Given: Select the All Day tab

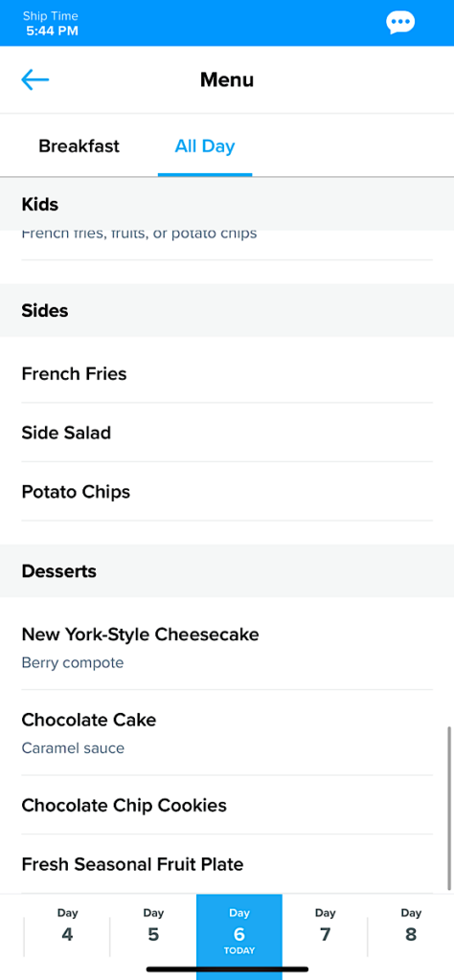Looking at the screenshot, I should (x=205, y=146).
